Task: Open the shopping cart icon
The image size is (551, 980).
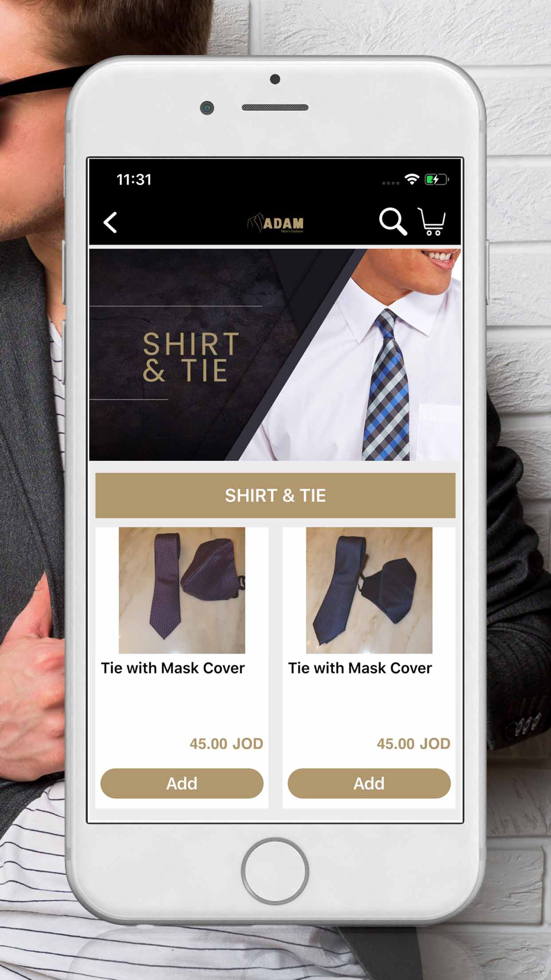Action: tap(432, 222)
